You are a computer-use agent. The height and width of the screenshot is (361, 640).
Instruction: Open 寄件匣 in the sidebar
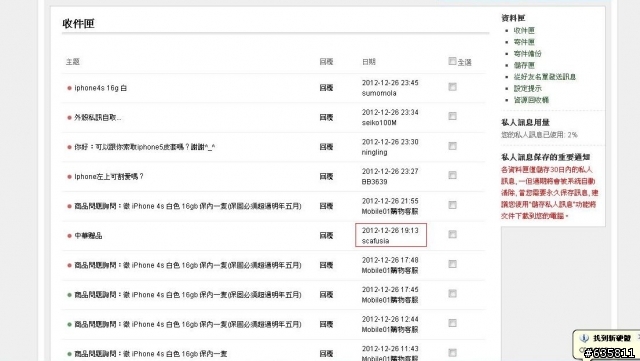[524, 42]
